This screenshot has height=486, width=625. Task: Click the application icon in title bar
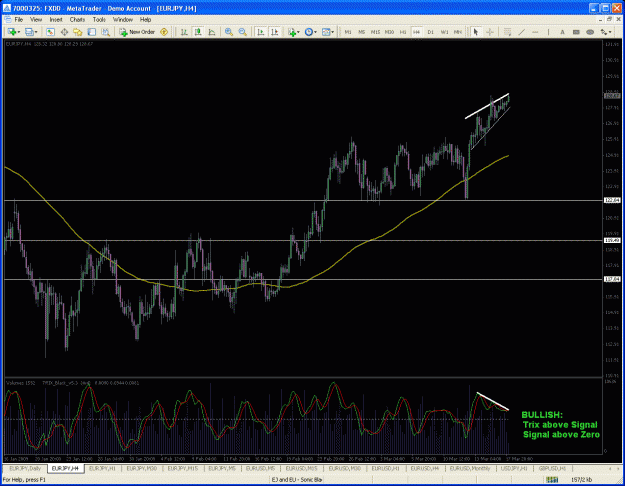[7, 8]
